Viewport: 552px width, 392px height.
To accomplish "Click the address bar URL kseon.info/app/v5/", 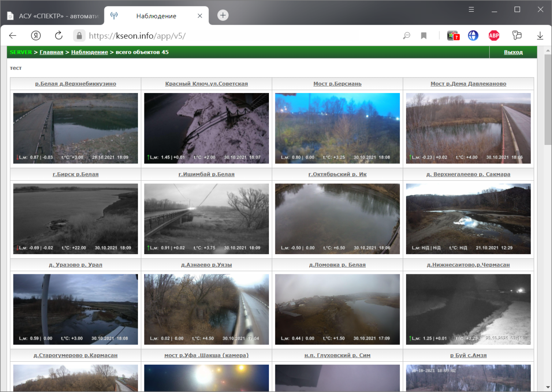I will (137, 36).
